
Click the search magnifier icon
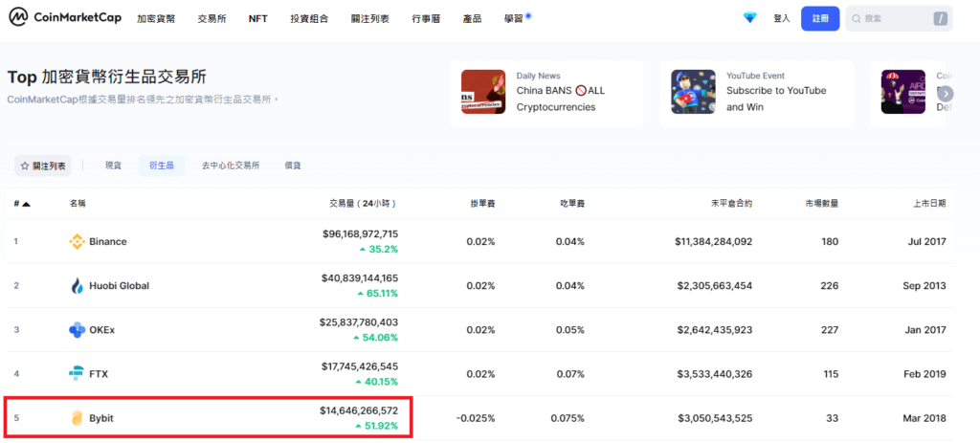857,19
